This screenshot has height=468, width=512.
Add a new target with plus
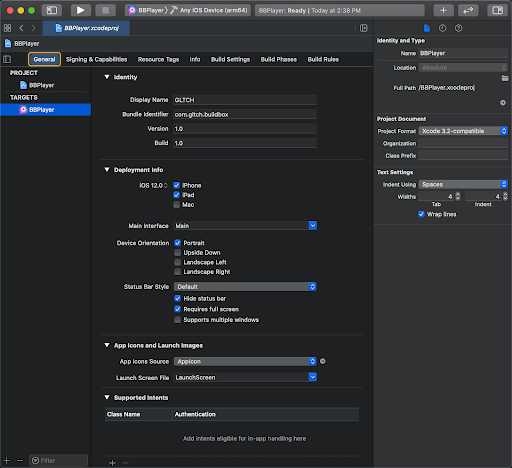tap(7, 461)
